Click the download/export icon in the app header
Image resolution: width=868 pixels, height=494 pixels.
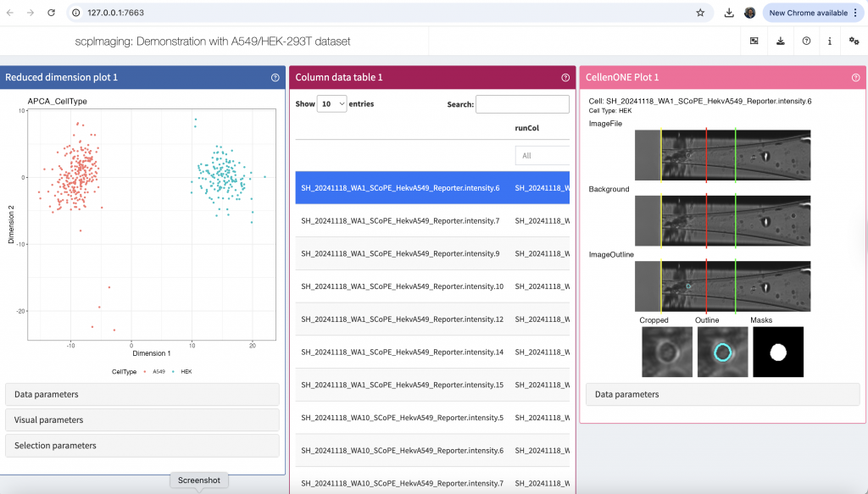click(x=780, y=41)
